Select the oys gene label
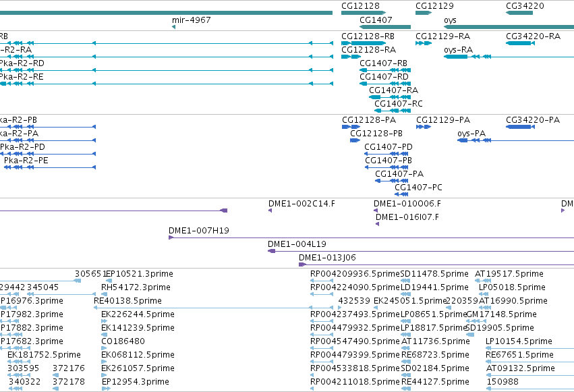The image size is (574, 392). 451,20
